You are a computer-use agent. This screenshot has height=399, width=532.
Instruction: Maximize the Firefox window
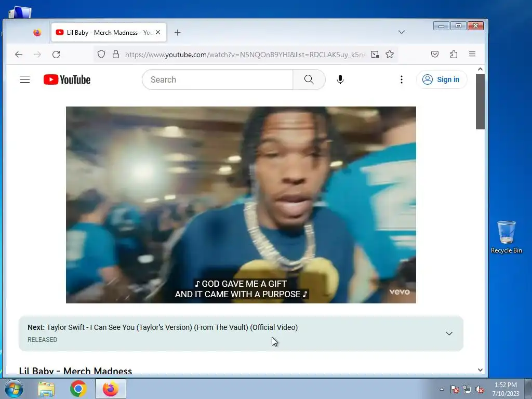click(x=458, y=26)
